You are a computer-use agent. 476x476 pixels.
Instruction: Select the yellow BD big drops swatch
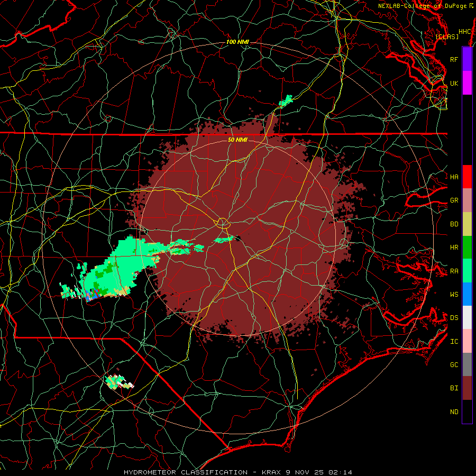point(467,224)
